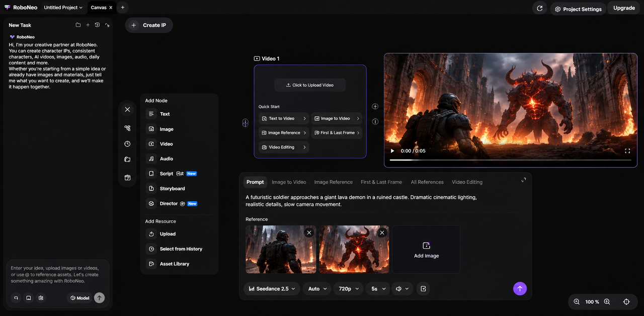
Task: Collapse the New Task chat panel
Action: [107, 25]
